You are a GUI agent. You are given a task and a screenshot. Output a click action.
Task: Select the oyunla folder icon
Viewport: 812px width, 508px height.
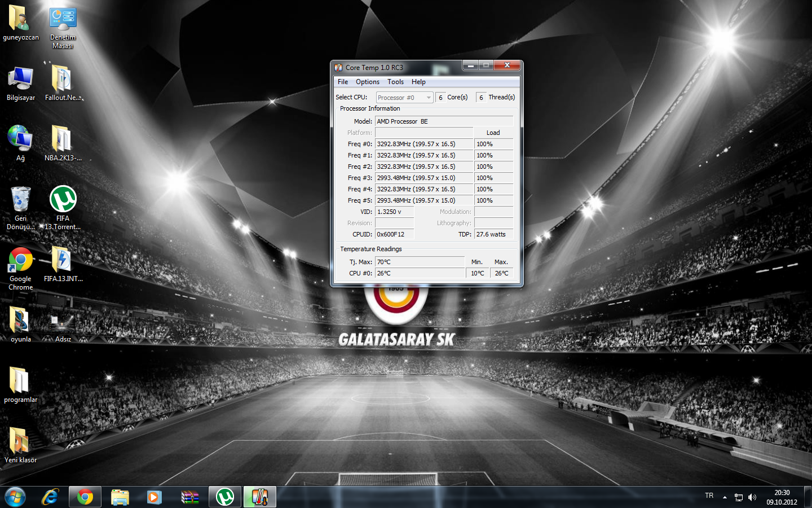pos(21,325)
